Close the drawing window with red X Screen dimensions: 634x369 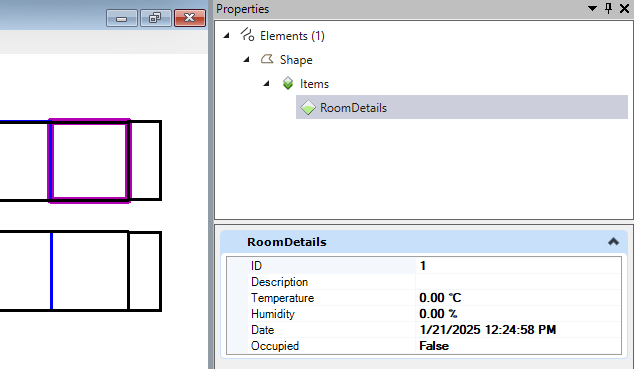tap(190, 18)
